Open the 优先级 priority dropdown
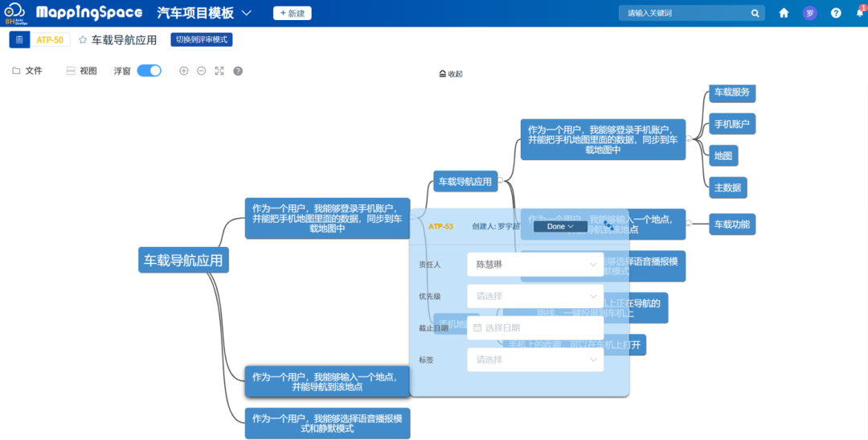Viewport: 868px width, 440px height. (x=534, y=296)
